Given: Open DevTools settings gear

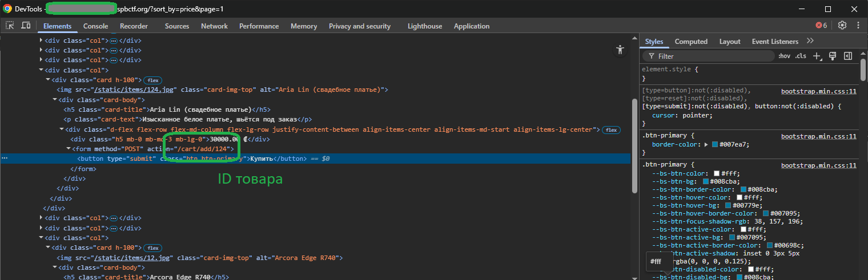Looking at the screenshot, I should [842, 26].
